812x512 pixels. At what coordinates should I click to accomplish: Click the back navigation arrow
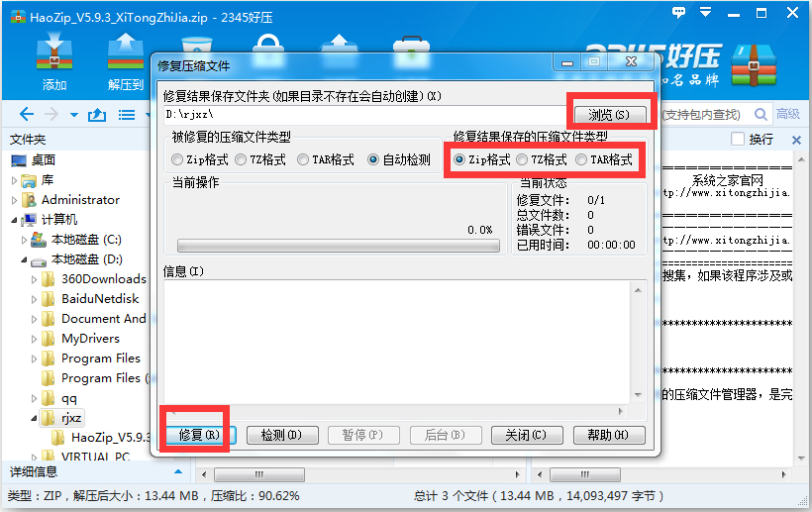(x=27, y=115)
